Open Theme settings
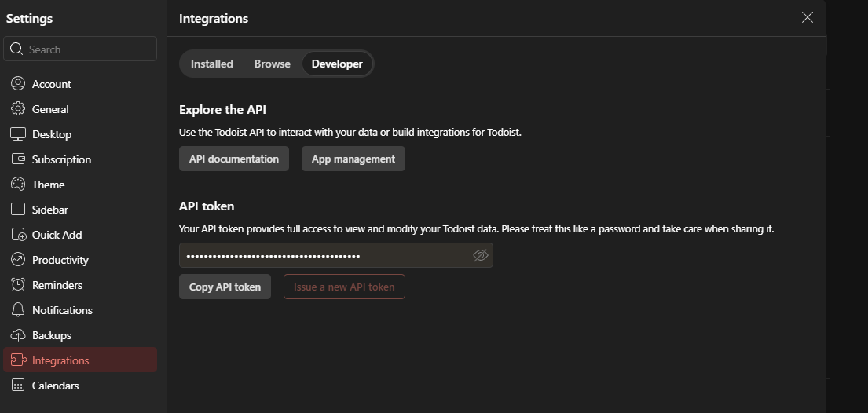 [x=80, y=185]
